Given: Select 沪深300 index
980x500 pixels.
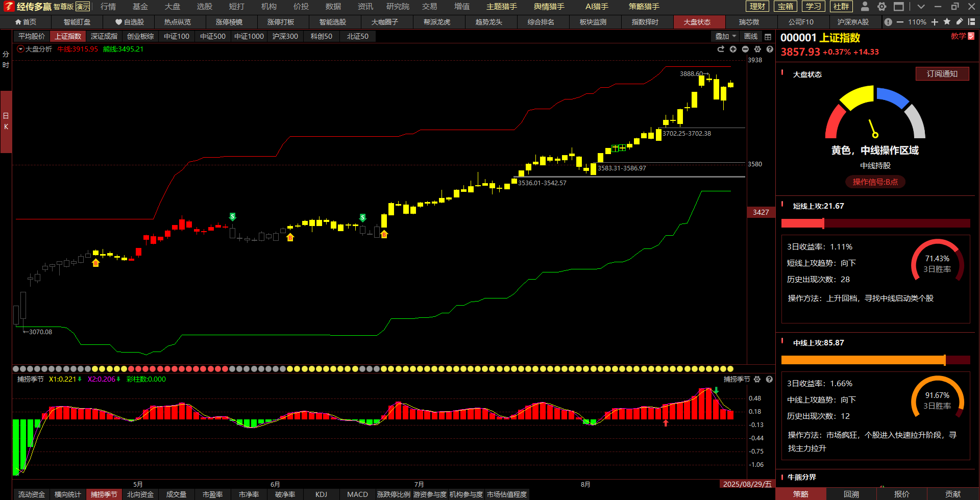Looking at the screenshot, I should click(285, 36).
